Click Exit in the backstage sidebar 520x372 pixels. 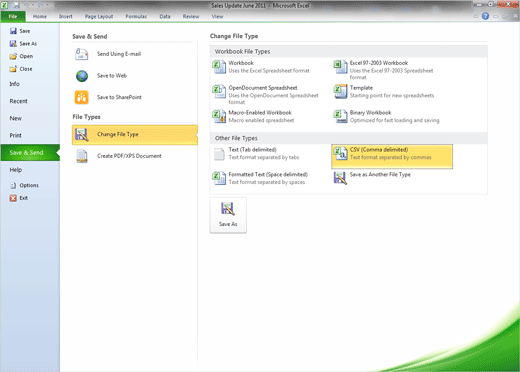click(19, 198)
